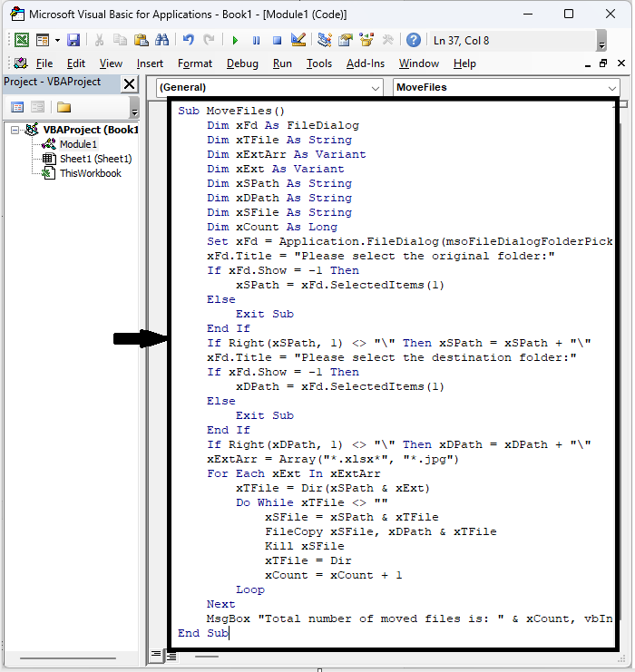Click the Redo arrow icon
The height and width of the screenshot is (672, 635).
coord(209,40)
